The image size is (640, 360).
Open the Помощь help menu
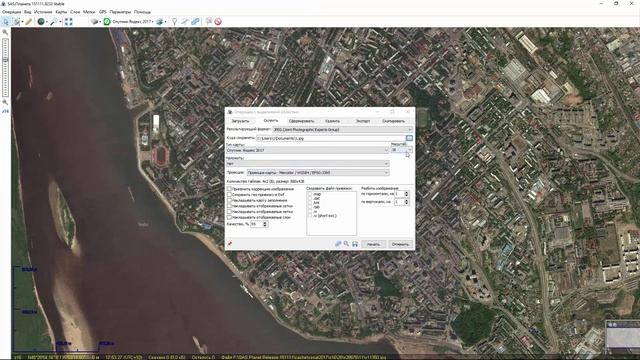[x=142, y=12]
